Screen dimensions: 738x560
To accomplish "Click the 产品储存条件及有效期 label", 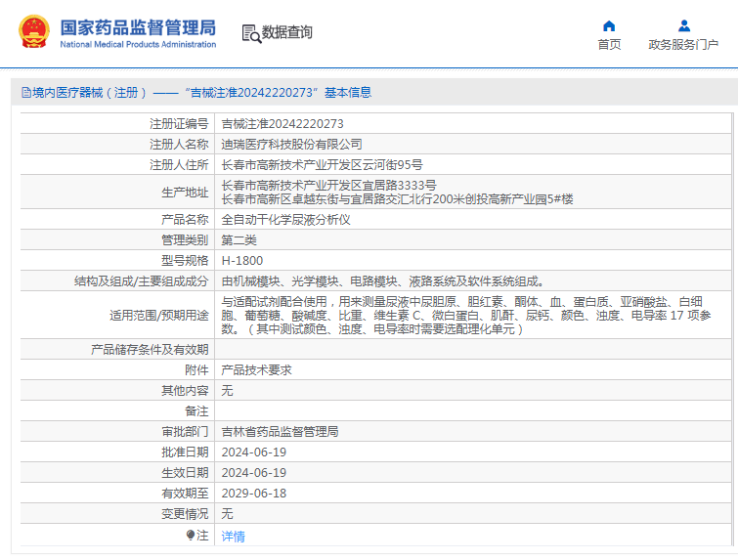I will [x=150, y=350].
